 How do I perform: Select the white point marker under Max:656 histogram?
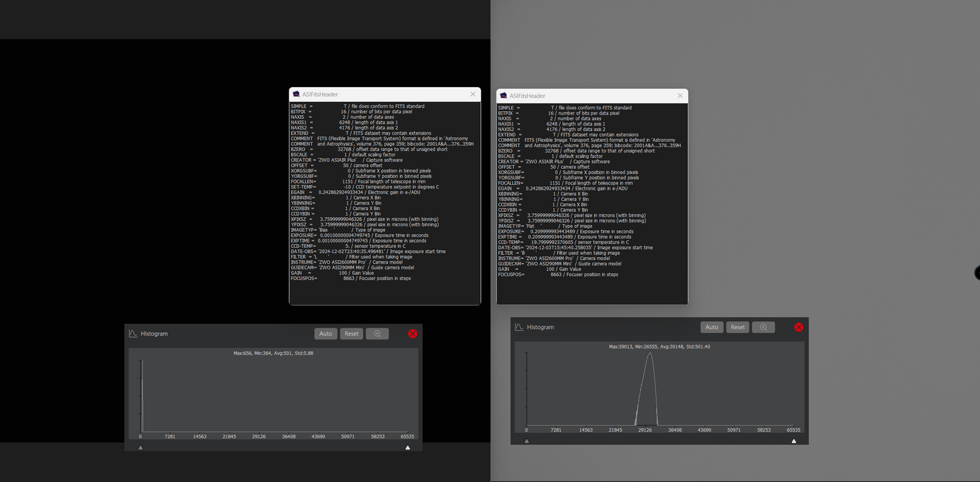(x=408, y=448)
